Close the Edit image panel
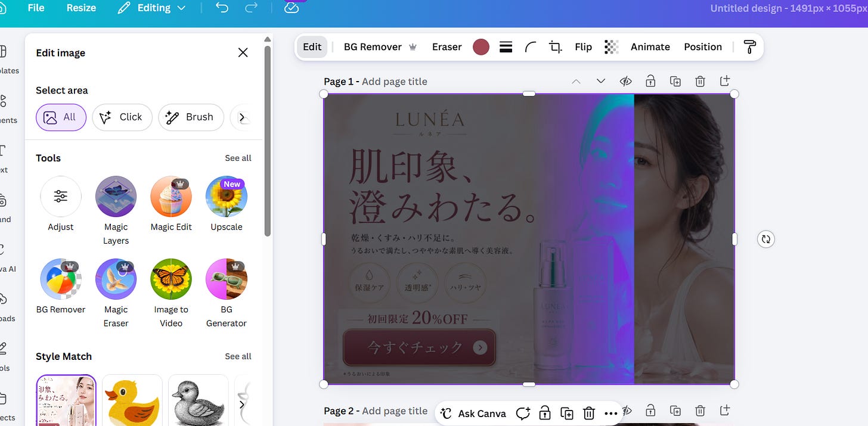This screenshot has height=426, width=868. [x=243, y=52]
